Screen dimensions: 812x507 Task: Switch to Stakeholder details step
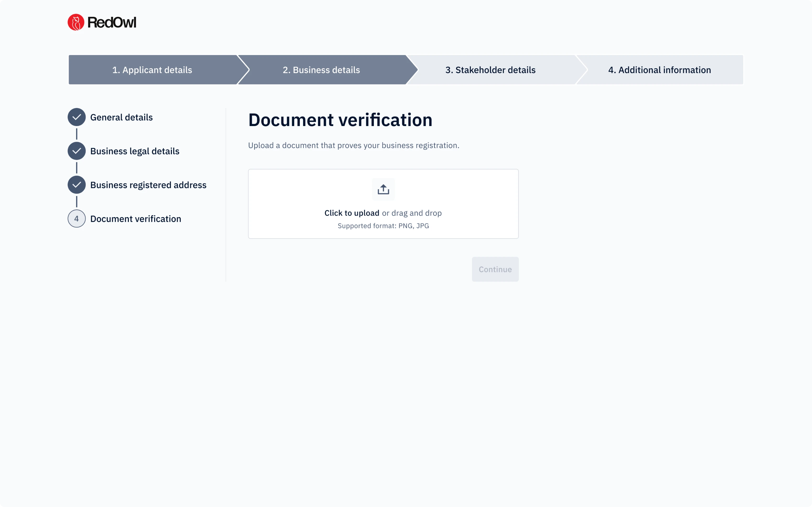[491, 70]
